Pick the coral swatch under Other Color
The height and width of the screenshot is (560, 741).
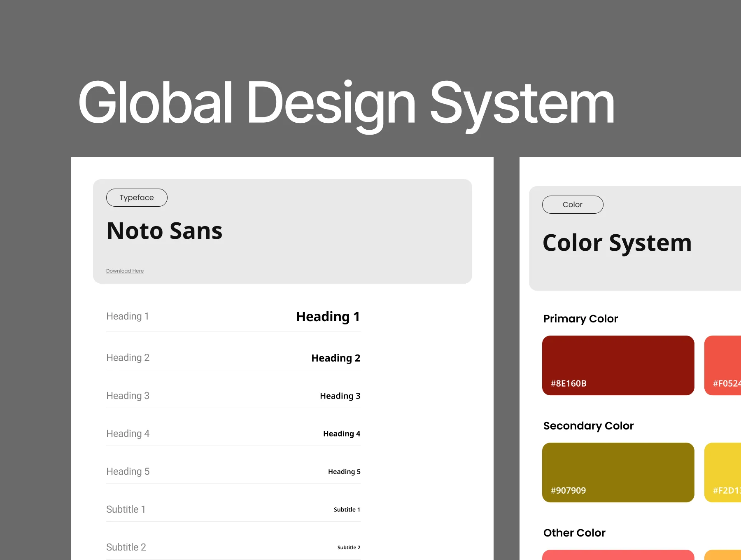pos(618,555)
